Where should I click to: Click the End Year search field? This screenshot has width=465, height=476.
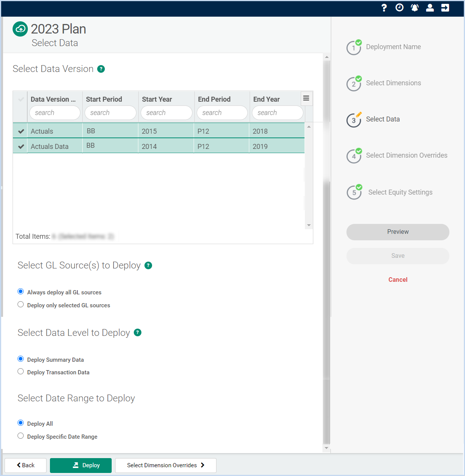277,113
